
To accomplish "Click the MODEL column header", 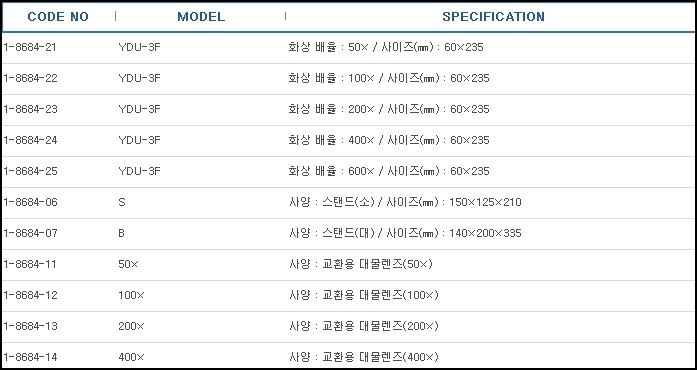I will tap(201, 17).
